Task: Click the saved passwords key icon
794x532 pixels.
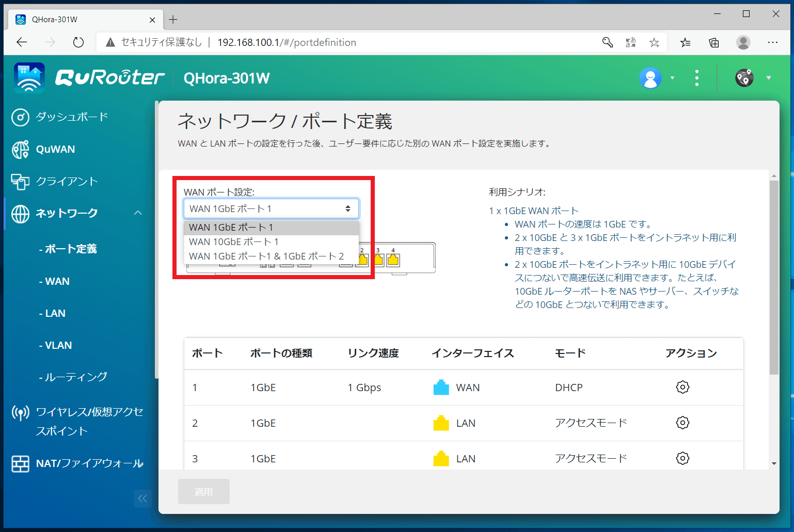Action: (x=608, y=42)
